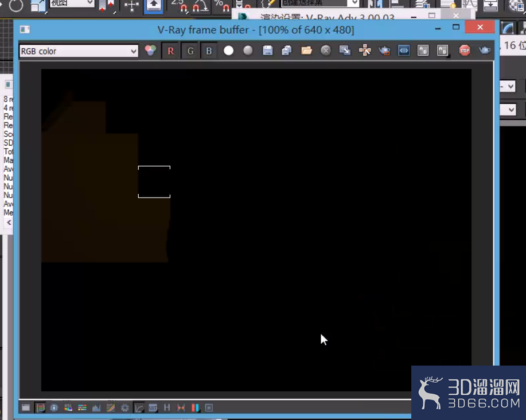The image size is (526, 420).
Task: Clear the image with the gray X icon
Action: coord(325,50)
